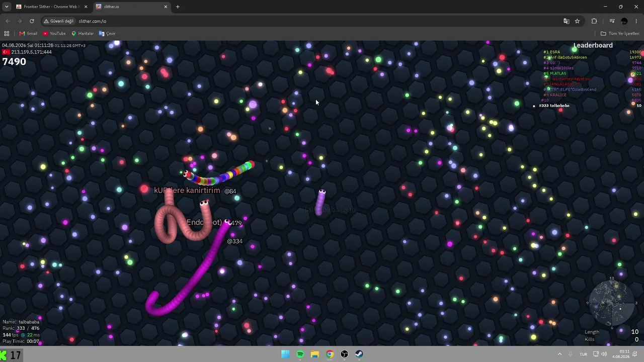
Task: Expand the system tray hidden icons chevron
Action: [559, 354]
